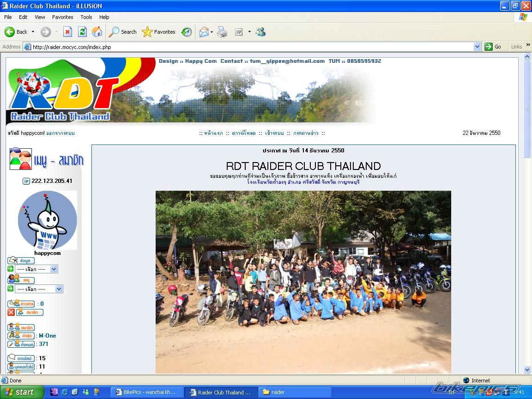
Task: Open the Tools menu
Action: coord(86,17)
